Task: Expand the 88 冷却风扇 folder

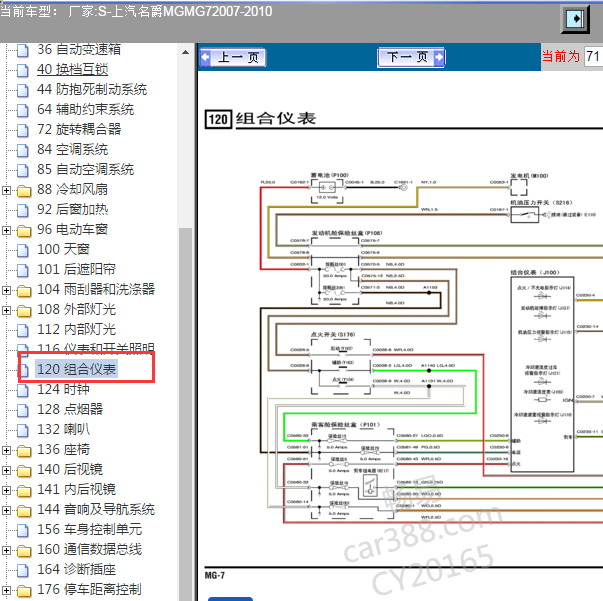Action: click(x=6, y=190)
